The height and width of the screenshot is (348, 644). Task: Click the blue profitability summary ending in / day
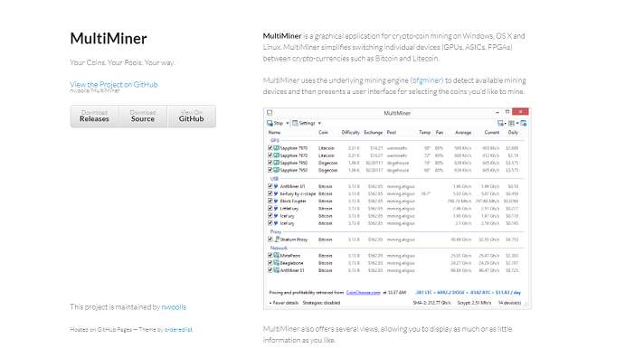point(468,292)
